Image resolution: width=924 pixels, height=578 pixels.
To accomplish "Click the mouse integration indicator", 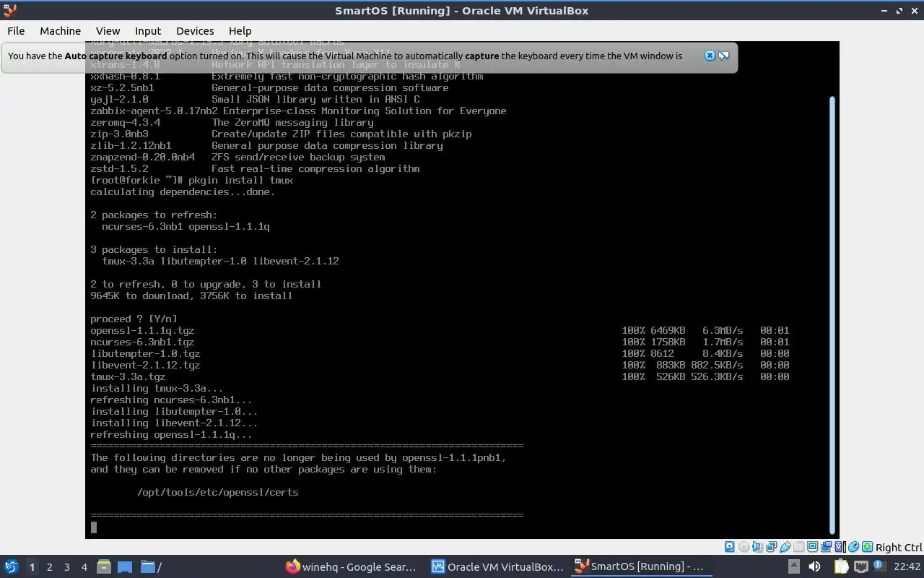I will pos(853,547).
